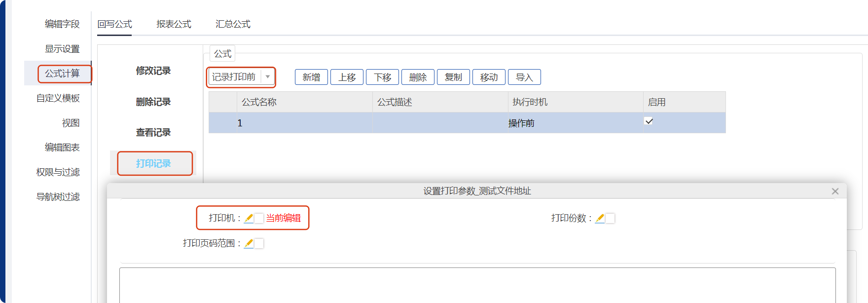Select the 删除记录 category
The height and width of the screenshot is (303, 868).
153,102
